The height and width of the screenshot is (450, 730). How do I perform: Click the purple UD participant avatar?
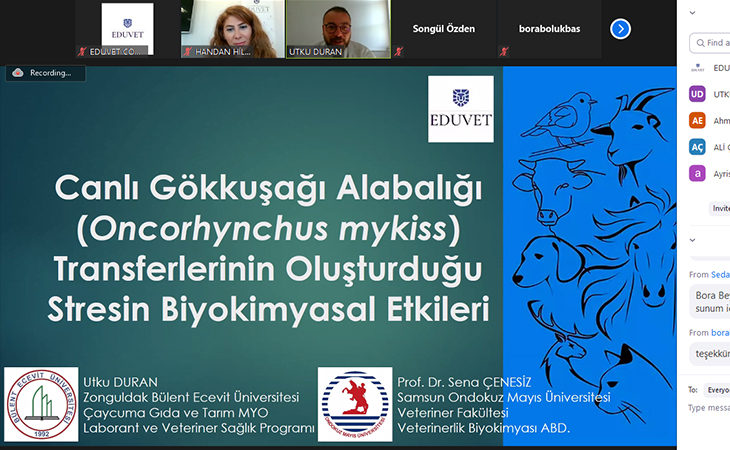pyautogui.click(x=697, y=94)
